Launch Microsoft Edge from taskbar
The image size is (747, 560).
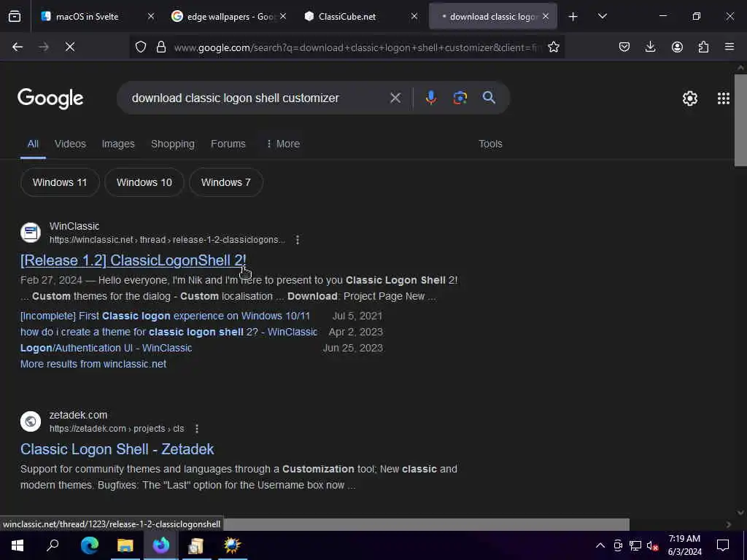90,545
